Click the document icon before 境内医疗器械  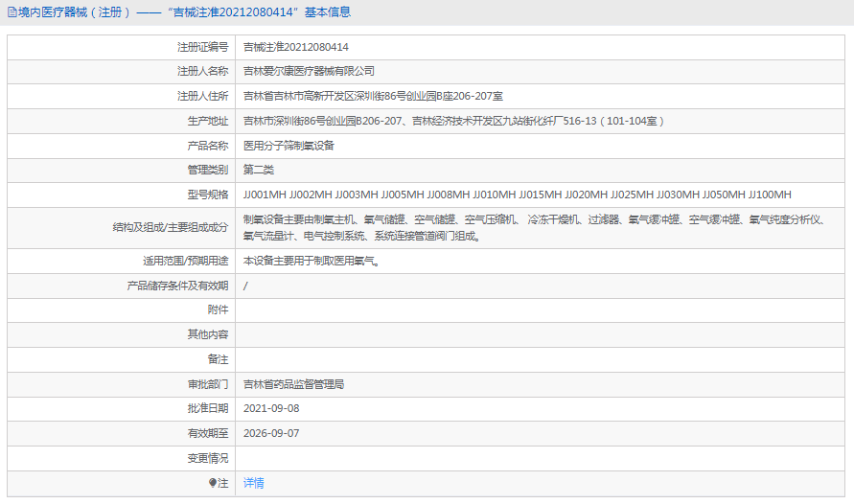(x=12, y=11)
